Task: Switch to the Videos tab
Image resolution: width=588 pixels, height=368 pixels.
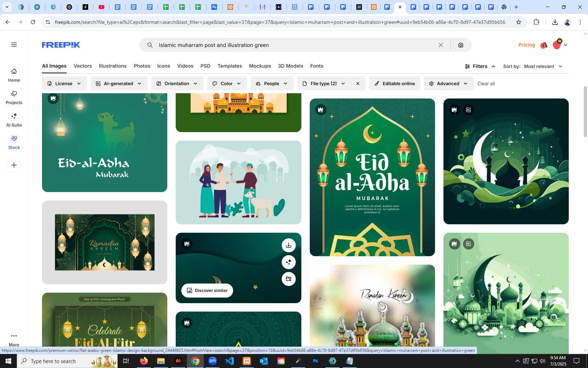Action: coord(185,66)
